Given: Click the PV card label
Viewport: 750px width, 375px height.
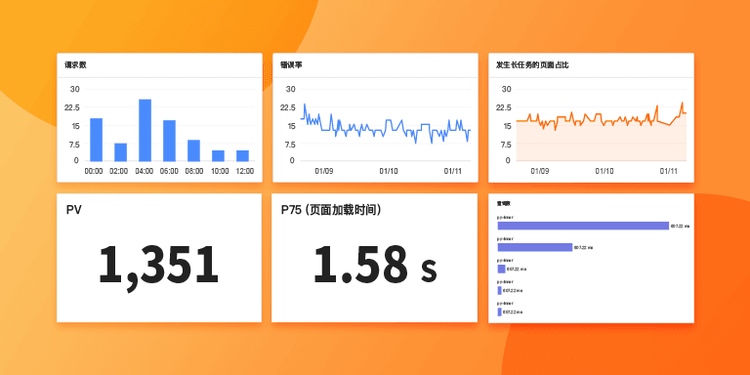Looking at the screenshot, I should [74, 210].
